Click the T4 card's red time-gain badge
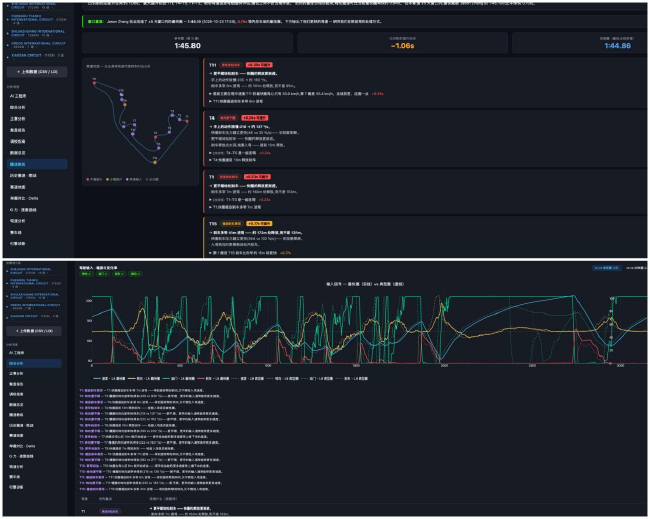The height and width of the screenshot is (519, 650). pos(255,118)
